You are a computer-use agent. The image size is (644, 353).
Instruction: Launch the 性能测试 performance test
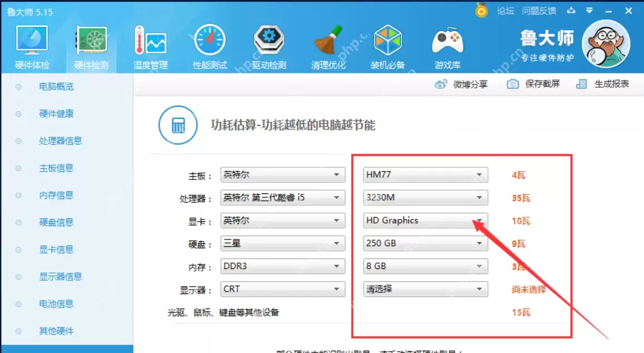208,44
